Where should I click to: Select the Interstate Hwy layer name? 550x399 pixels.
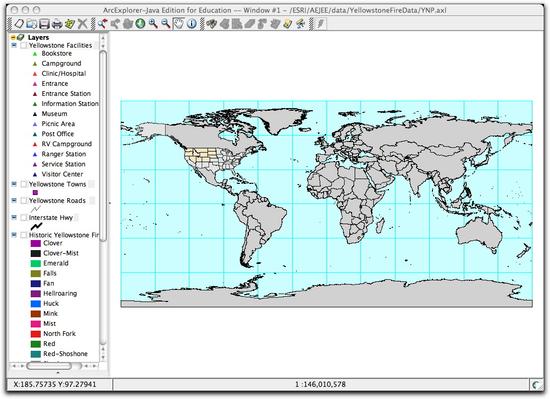point(51,218)
